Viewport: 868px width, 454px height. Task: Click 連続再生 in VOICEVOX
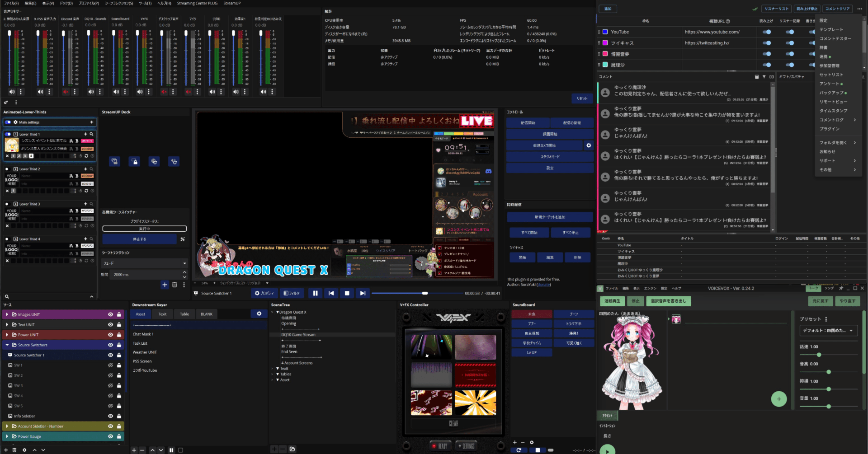[x=613, y=301]
